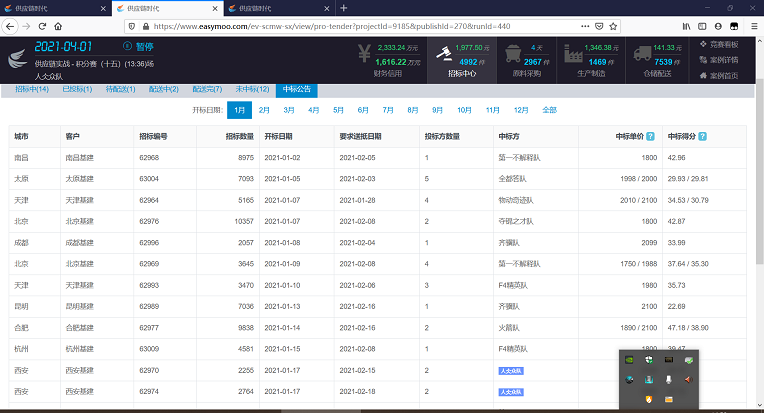Click the volume speaker icon in tray popup
764x413 pixels.
click(687, 379)
